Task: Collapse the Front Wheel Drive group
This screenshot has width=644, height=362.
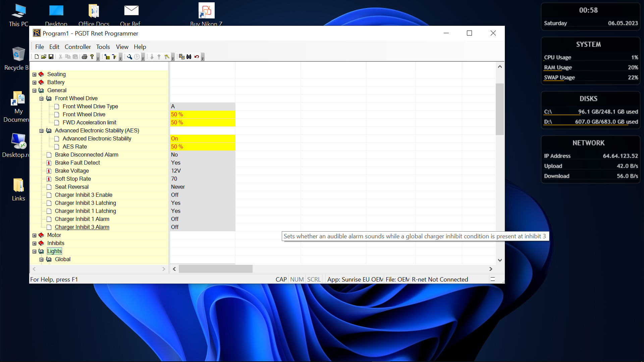Action: point(42,99)
